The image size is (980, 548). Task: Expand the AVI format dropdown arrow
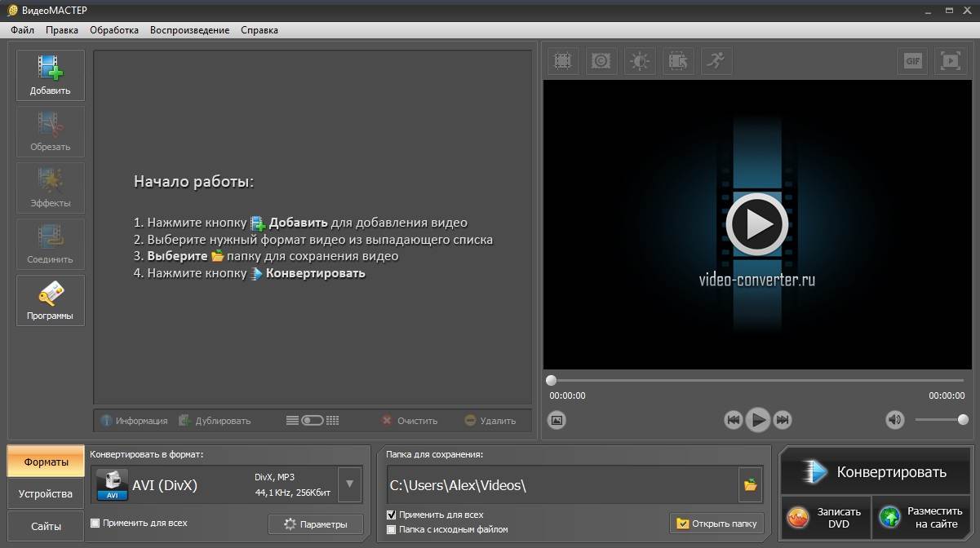(x=349, y=484)
